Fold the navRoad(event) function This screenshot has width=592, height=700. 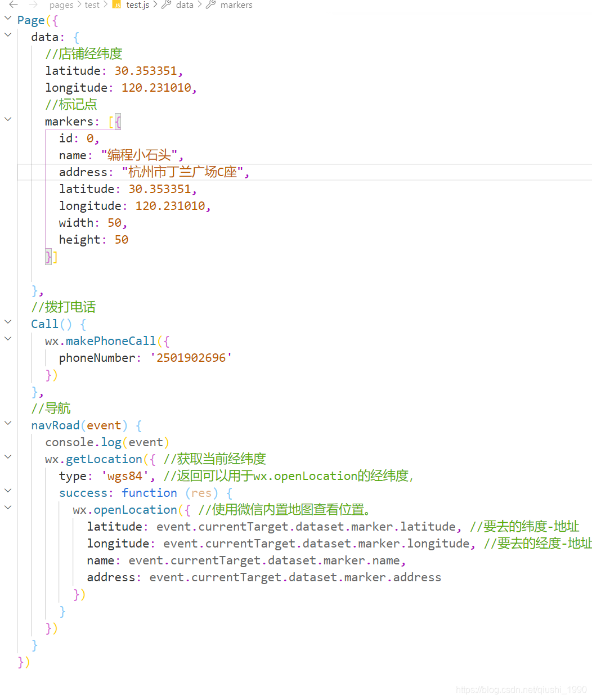tap(8, 423)
